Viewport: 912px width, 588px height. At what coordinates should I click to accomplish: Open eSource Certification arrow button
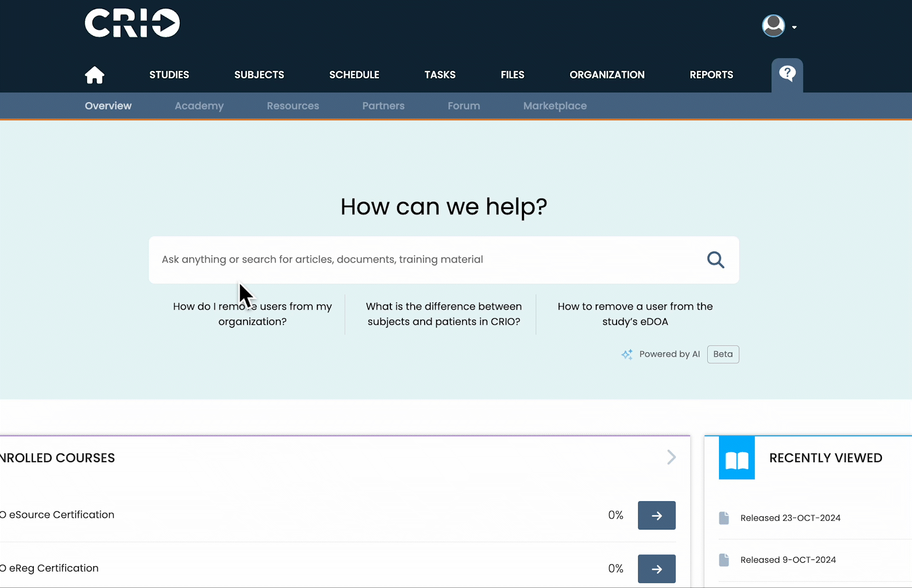click(x=656, y=515)
